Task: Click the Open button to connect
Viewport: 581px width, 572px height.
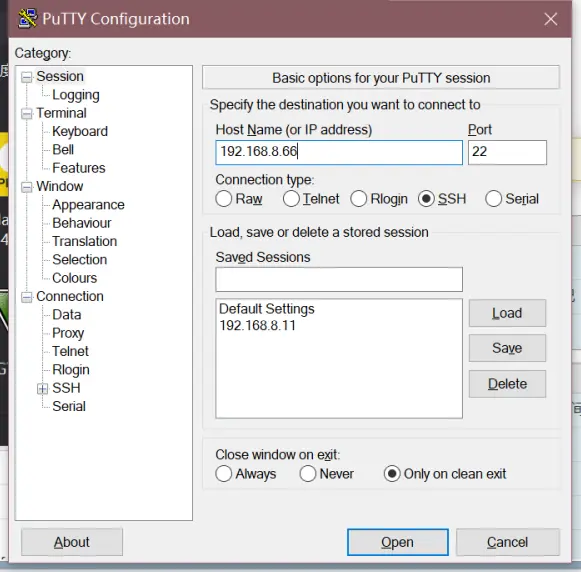Action: [398, 542]
